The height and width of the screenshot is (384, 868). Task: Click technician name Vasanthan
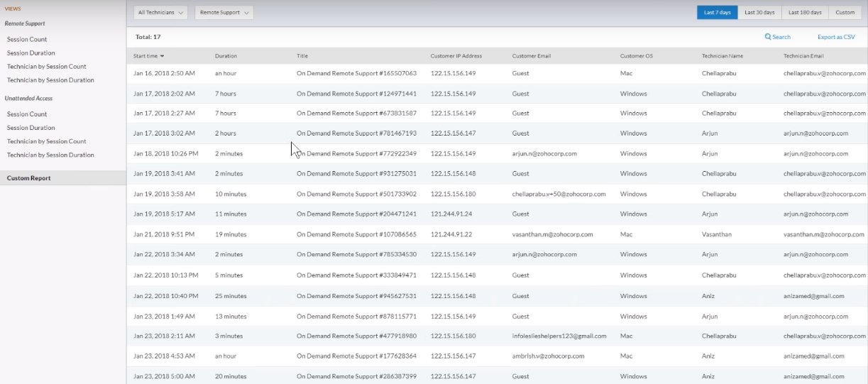718,234
